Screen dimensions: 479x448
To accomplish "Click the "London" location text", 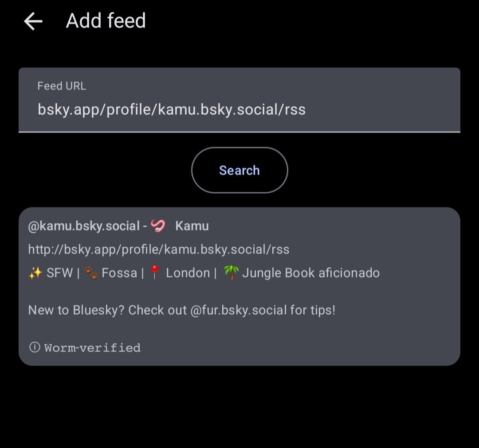I will pos(188,273).
